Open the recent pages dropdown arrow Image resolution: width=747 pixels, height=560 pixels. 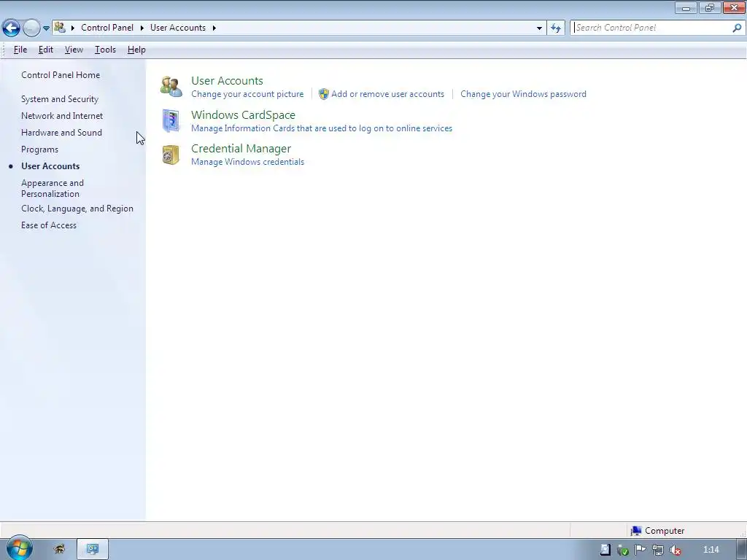point(46,28)
